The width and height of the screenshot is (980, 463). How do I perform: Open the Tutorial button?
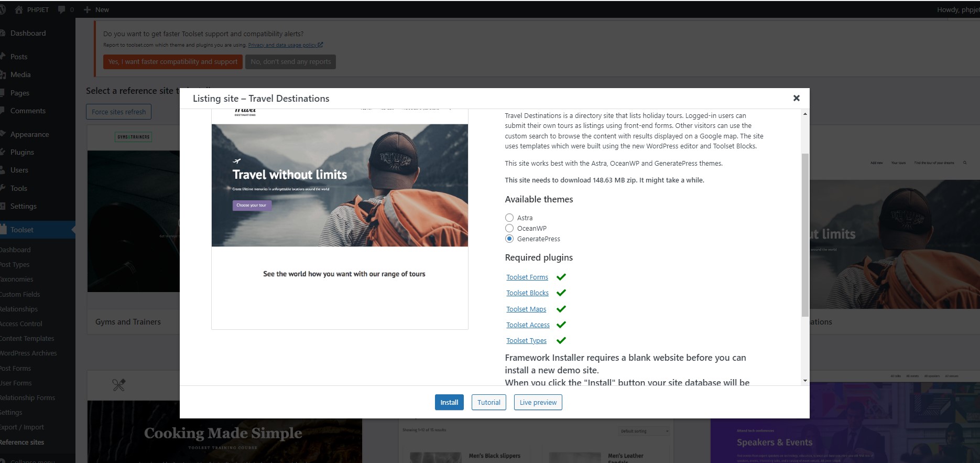[488, 402]
